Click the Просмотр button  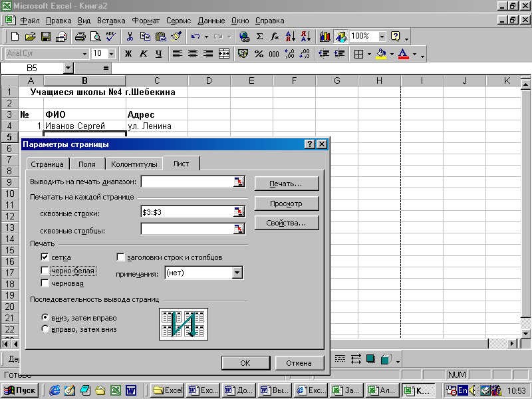click(287, 203)
